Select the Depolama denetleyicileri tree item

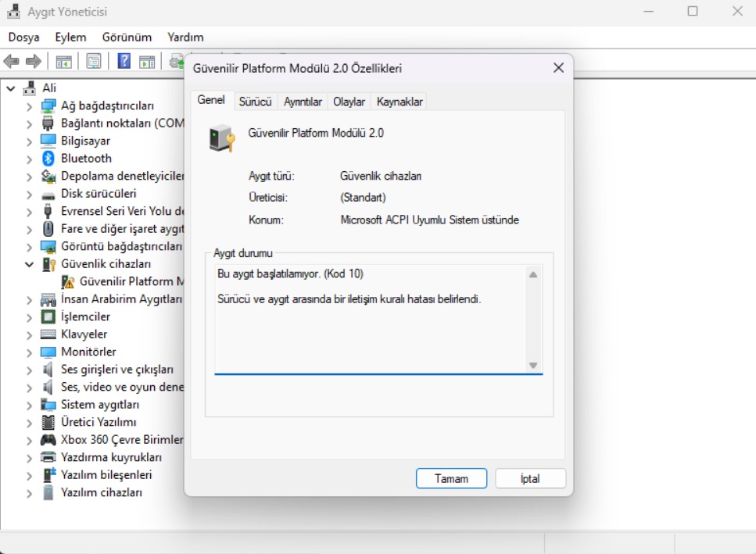point(123,176)
